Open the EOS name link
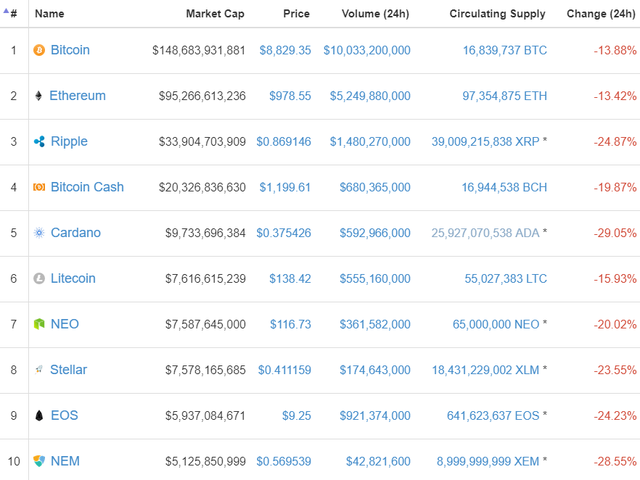Screen dimensions: 640x480 tap(64, 416)
